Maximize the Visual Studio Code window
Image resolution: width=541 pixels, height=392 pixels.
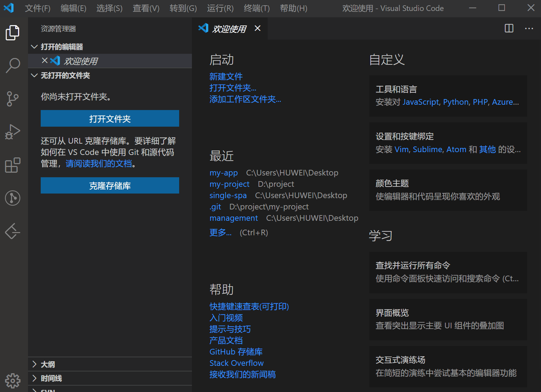click(x=502, y=8)
